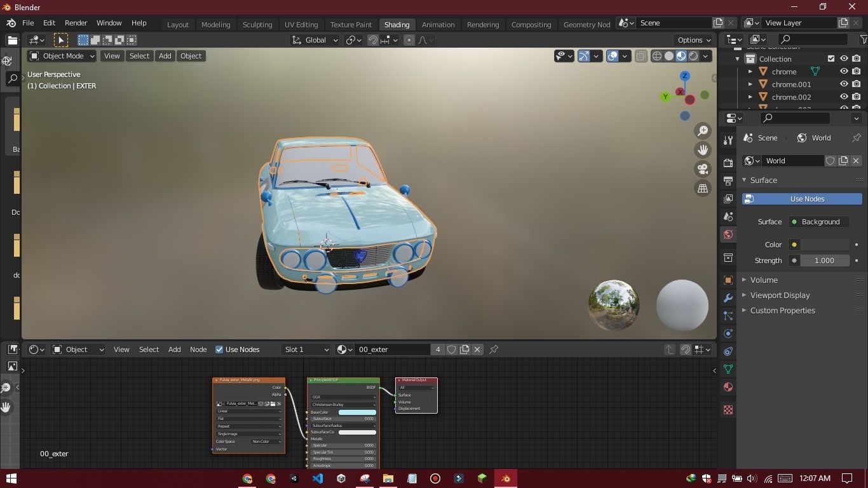The width and height of the screenshot is (868, 488).
Task: Open the Scene properties tab
Action: (728, 217)
